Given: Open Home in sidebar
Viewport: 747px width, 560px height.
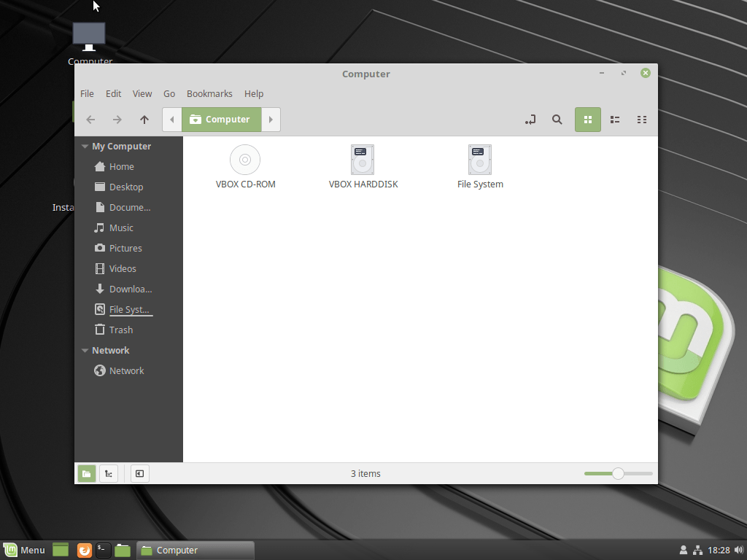Looking at the screenshot, I should (x=122, y=167).
